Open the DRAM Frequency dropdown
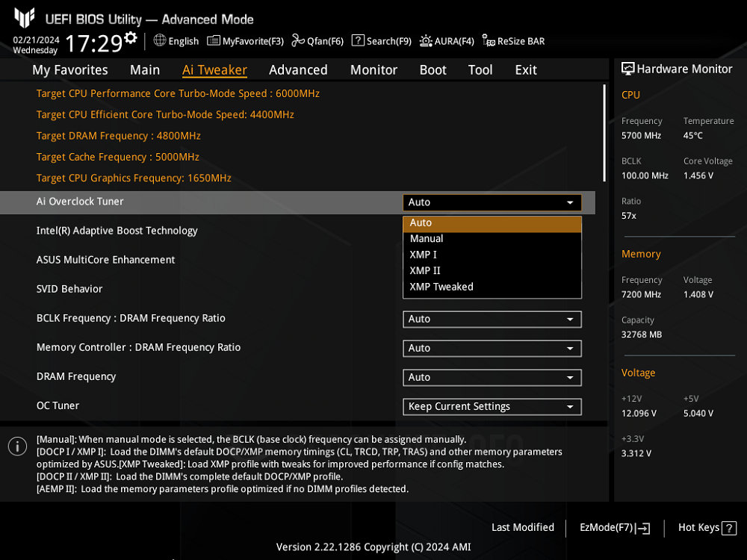The image size is (747, 560). [492, 377]
